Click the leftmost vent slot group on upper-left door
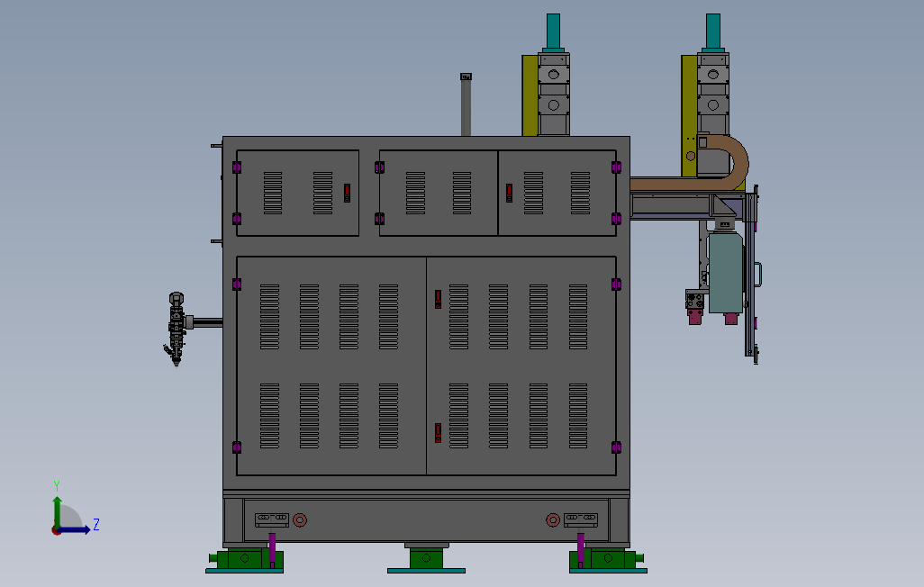Screen dimensions: 924x587 point(273,193)
